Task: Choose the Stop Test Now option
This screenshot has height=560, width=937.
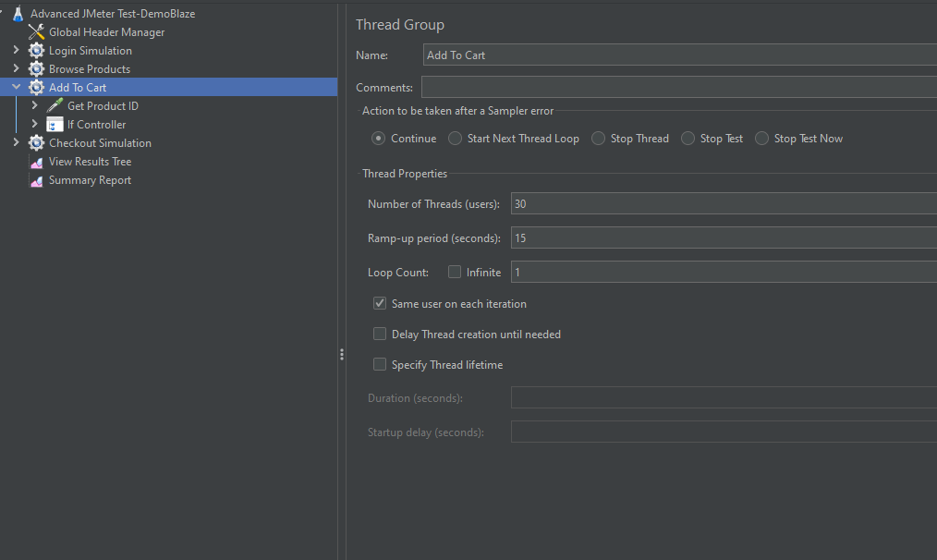Action: (762, 138)
